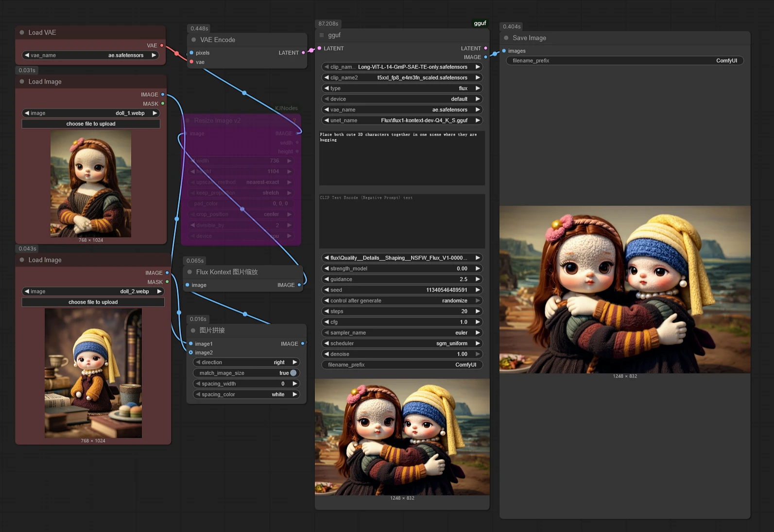Collapse VAE Encode node via its title dot
The width and height of the screenshot is (774, 532).
click(x=194, y=40)
